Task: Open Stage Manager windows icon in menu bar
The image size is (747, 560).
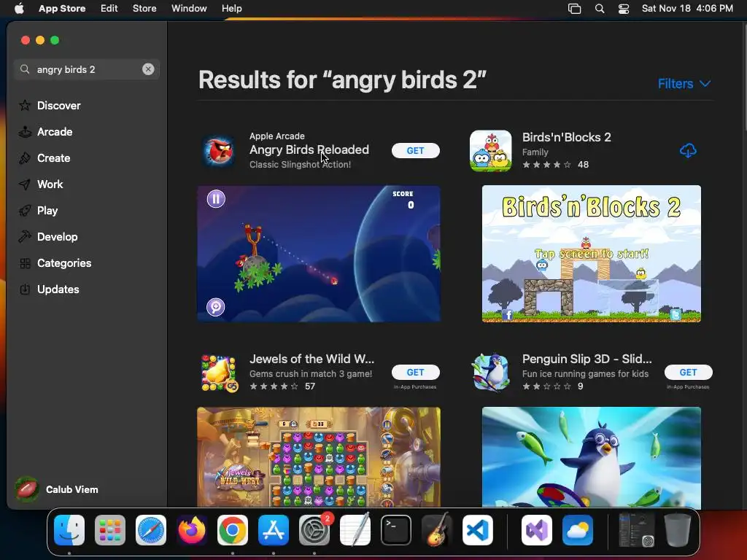Action: click(575, 9)
